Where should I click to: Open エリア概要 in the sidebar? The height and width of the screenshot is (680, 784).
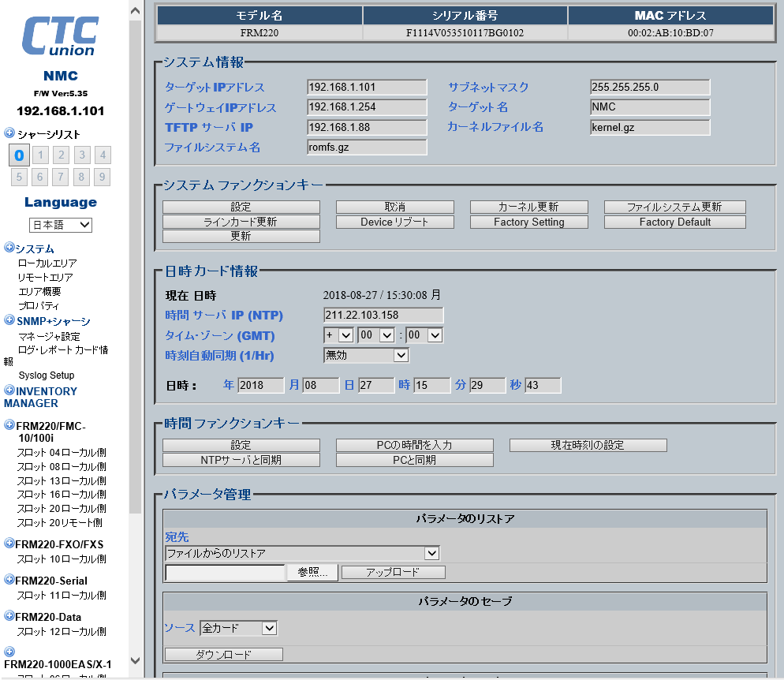tap(39, 291)
